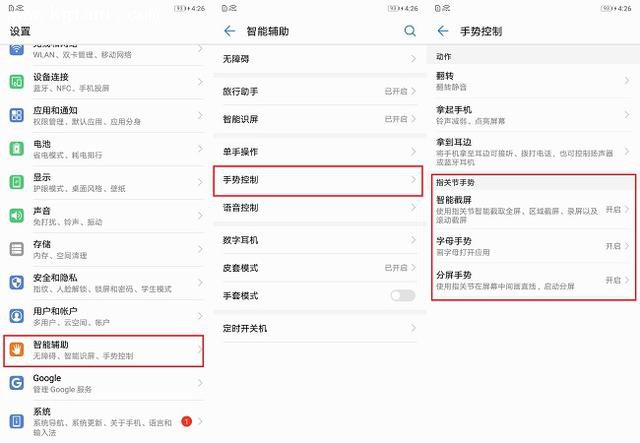Image resolution: width=640 pixels, height=443 pixels.
Task: Open 智能截屏 knuckle screenshot setting
Action: point(533,209)
